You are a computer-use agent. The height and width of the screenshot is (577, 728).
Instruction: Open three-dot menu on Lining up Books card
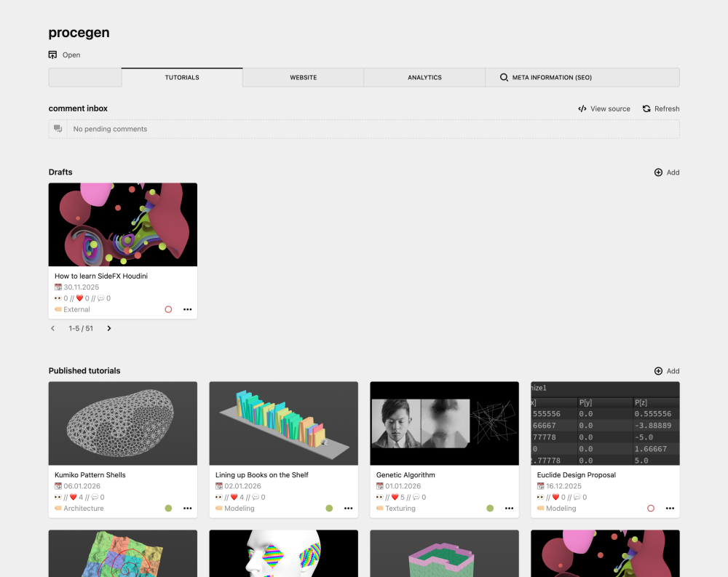(348, 509)
